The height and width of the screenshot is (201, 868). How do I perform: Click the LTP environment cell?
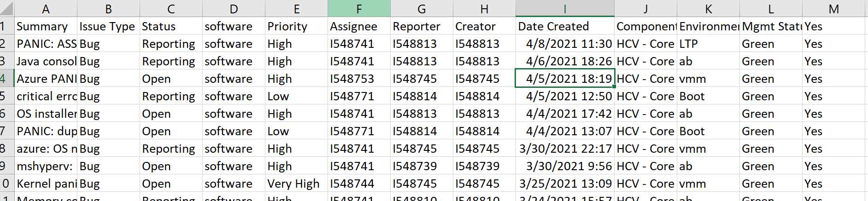tap(708, 44)
